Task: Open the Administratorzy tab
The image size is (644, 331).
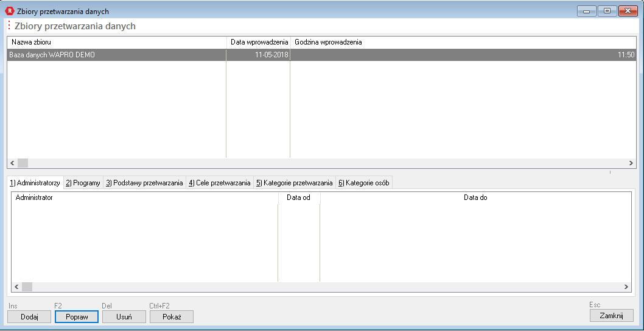Action: (x=35, y=183)
